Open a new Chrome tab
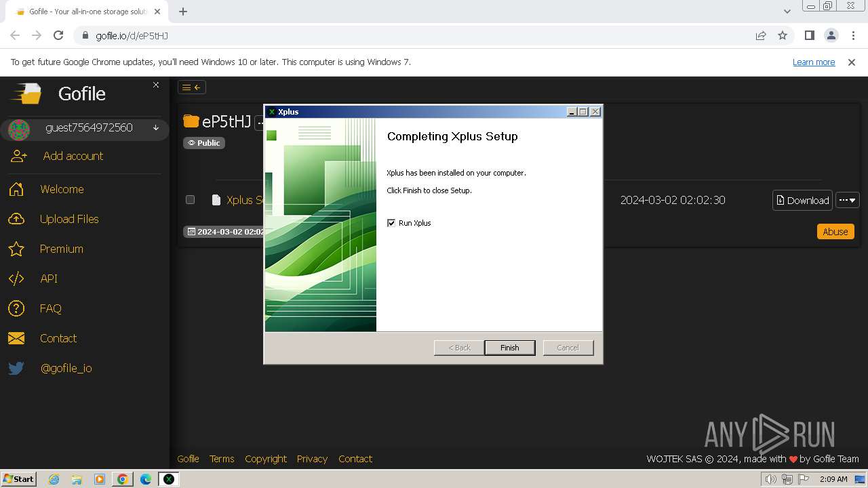Image resolution: width=868 pixels, height=488 pixels. point(183,11)
